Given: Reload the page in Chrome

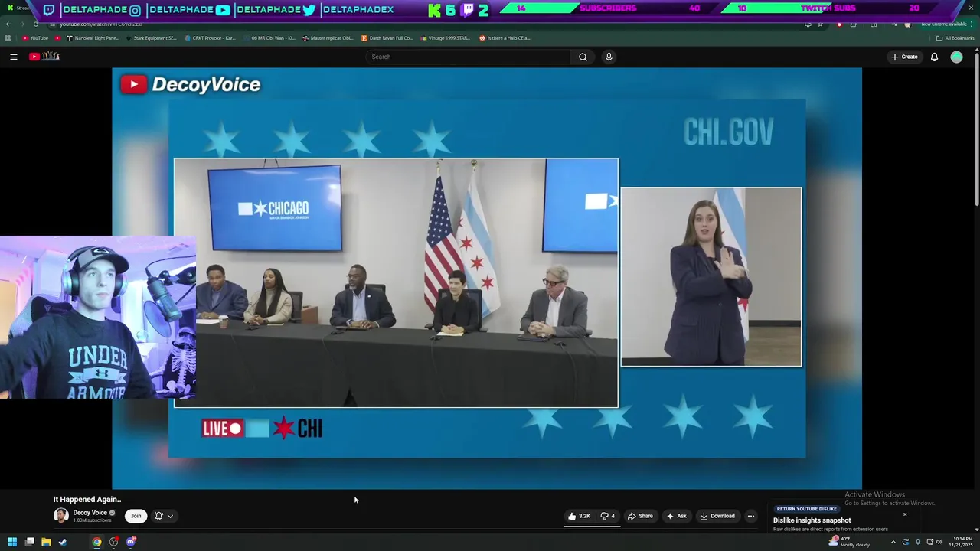Looking at the screenshot, I should [35, 24].
